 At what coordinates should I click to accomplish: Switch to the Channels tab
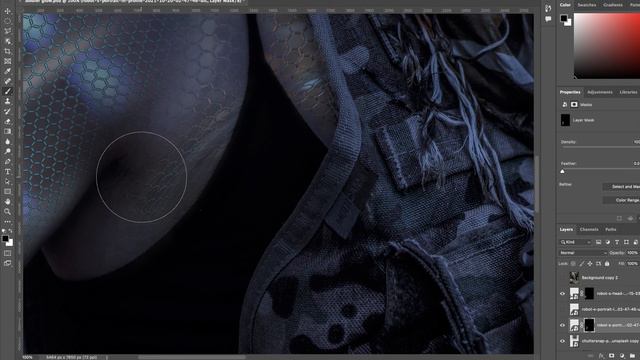click(x=589, y=229)
